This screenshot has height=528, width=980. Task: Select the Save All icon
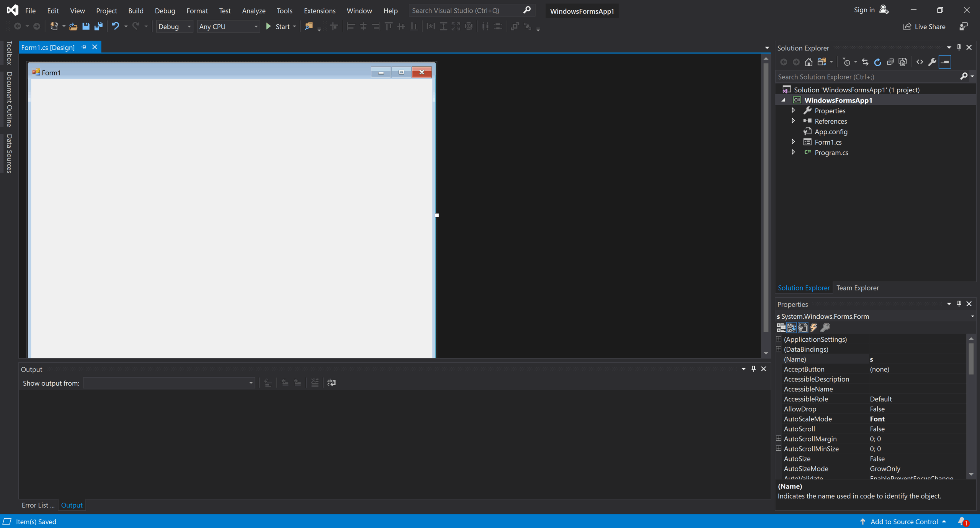coord(99,26)
